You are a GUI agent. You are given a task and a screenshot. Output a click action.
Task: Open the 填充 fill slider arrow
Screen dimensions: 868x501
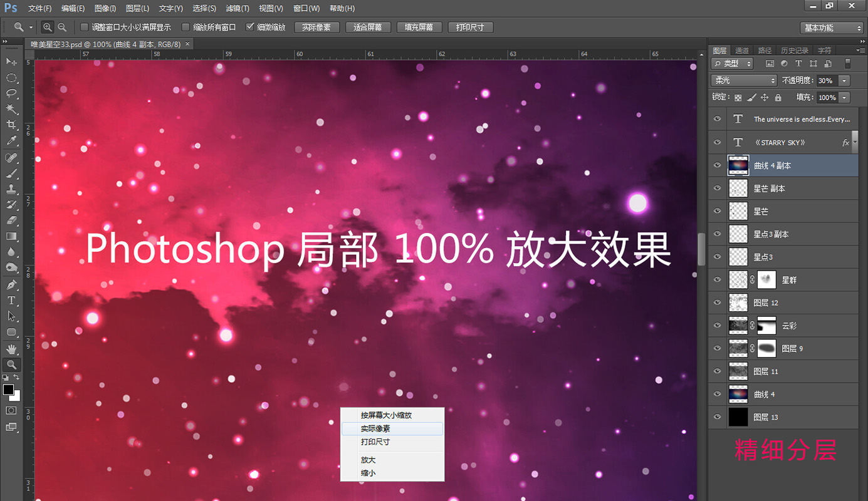click(845, 97)
